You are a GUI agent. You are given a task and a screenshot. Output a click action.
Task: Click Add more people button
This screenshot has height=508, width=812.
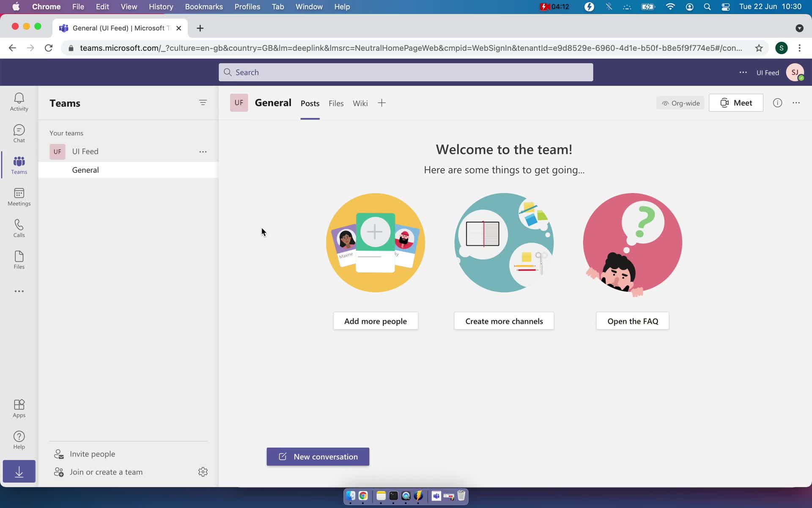376,321
